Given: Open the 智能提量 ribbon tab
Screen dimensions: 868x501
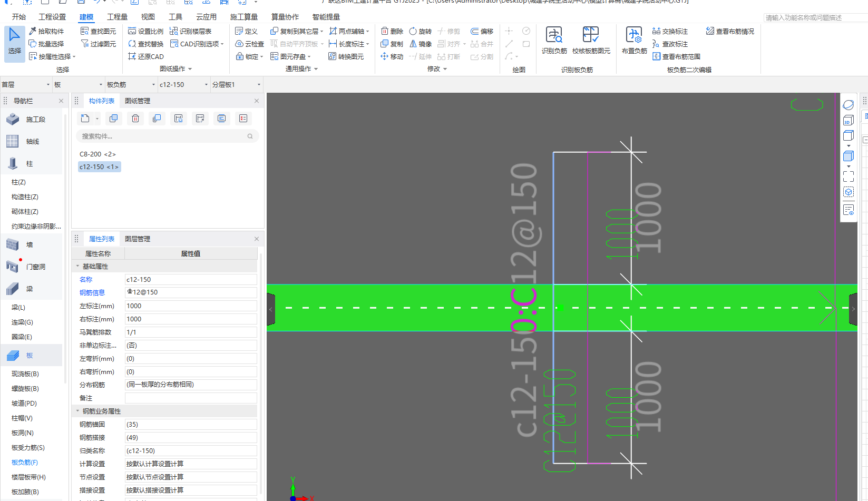Looking at the screenshot, I should (x=326, y=17).
